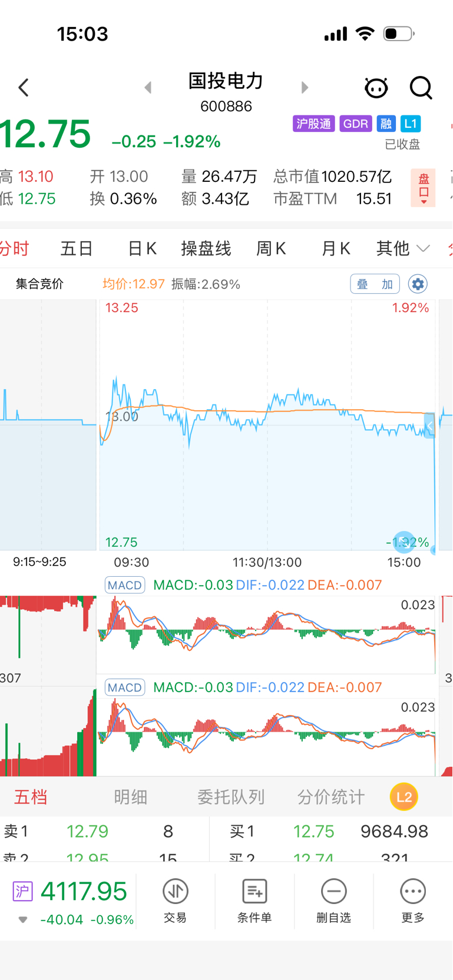Tap the orange L2 badge
Image resolution: width=453 pixels, height=980 pixels.
(404, 797)
